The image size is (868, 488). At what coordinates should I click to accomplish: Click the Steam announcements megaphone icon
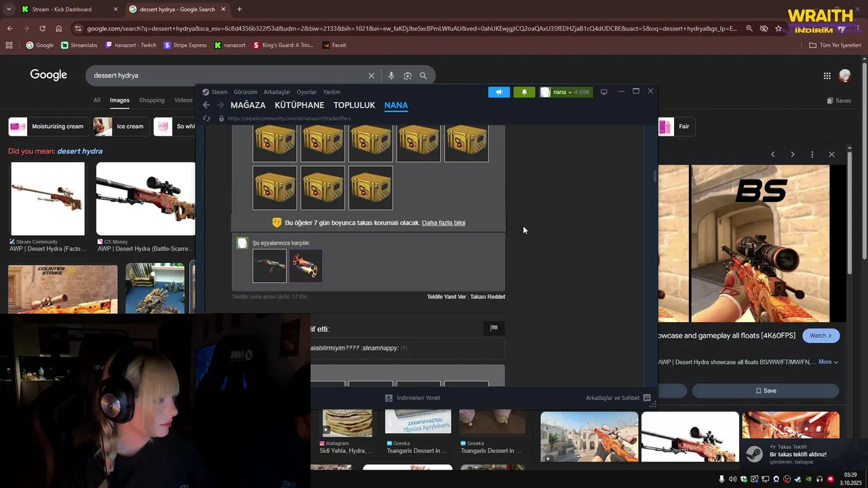499,92
